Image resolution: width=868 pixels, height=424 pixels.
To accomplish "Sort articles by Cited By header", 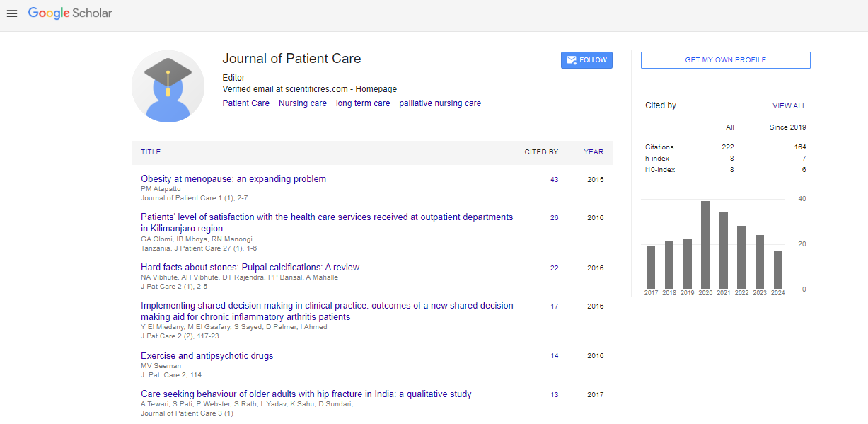I will tap(541, 152).
